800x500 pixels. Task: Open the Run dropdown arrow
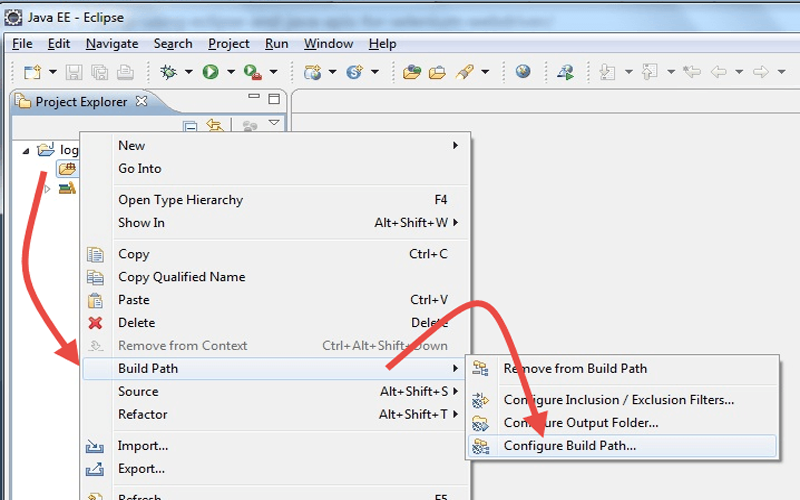pos(231,72)
